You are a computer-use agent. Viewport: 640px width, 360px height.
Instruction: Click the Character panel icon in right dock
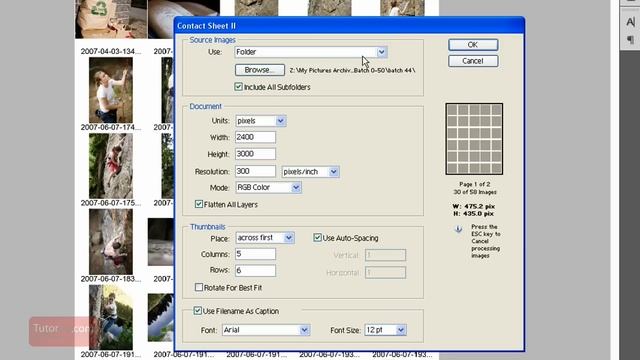pyautogui.click(x=630, y=22)
